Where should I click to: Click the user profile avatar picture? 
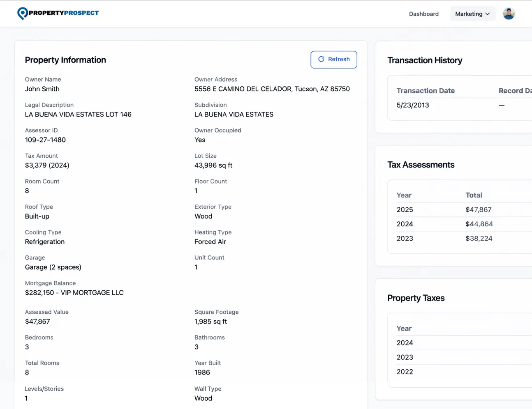point(509,13)
